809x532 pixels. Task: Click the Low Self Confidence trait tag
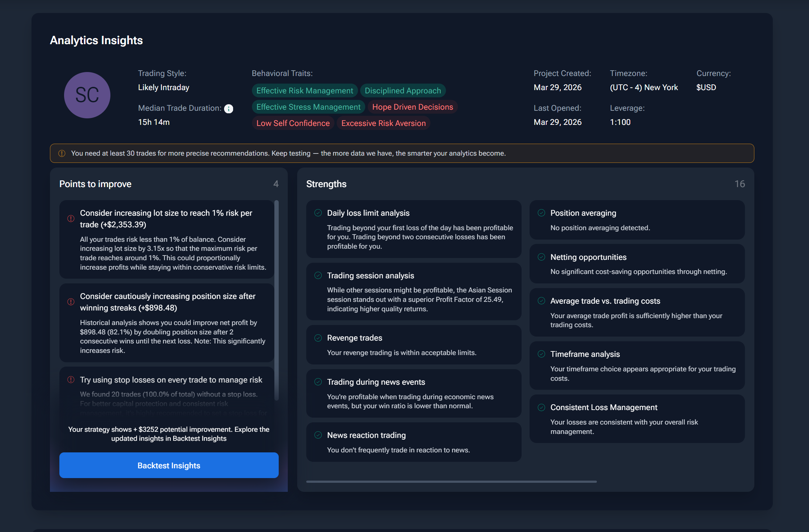click(x=293, y=123)
